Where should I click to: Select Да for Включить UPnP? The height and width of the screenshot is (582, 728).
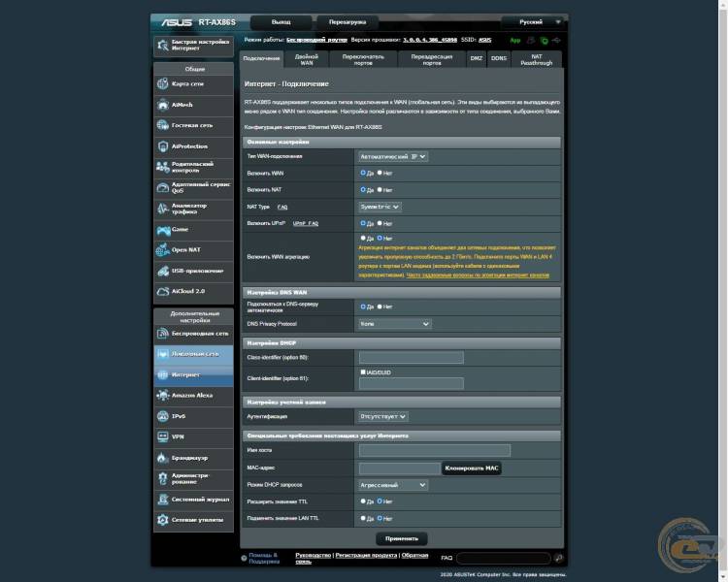point(363,223)
